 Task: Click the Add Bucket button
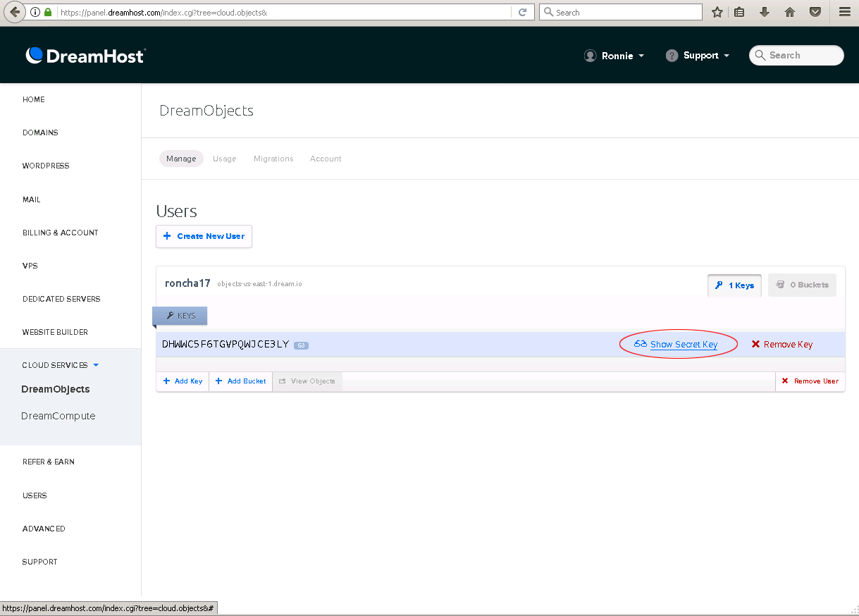point(240,381)
